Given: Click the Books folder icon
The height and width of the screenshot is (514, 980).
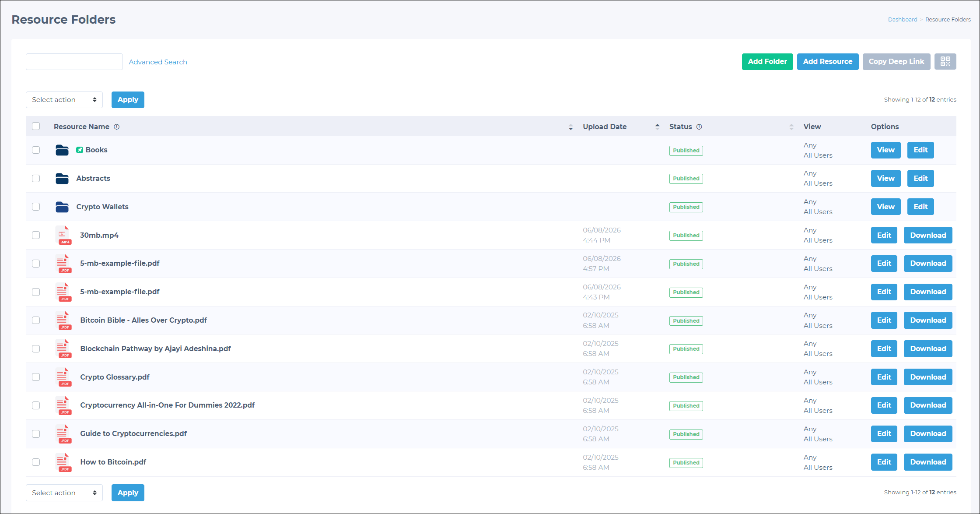Looking at the screenshot, I should [62, 150].
